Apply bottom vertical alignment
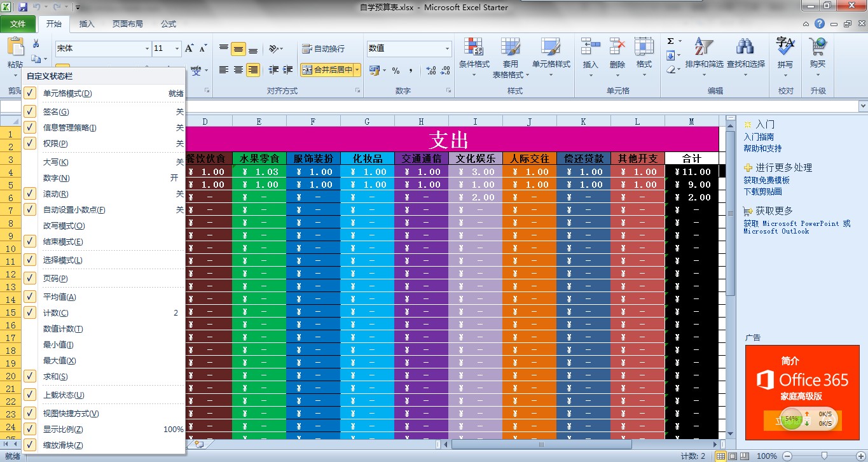This screenshot has width=868, height=462. click(x=253, y=48)
